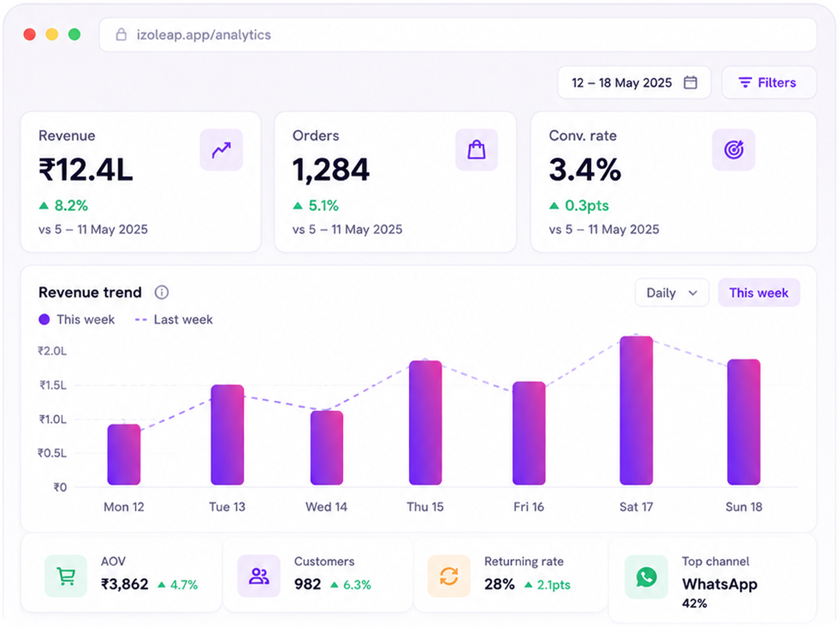Screen dimensions: 840x627
Task: Click the izoleap.app/analytics address bar
Action: [458, 35]
